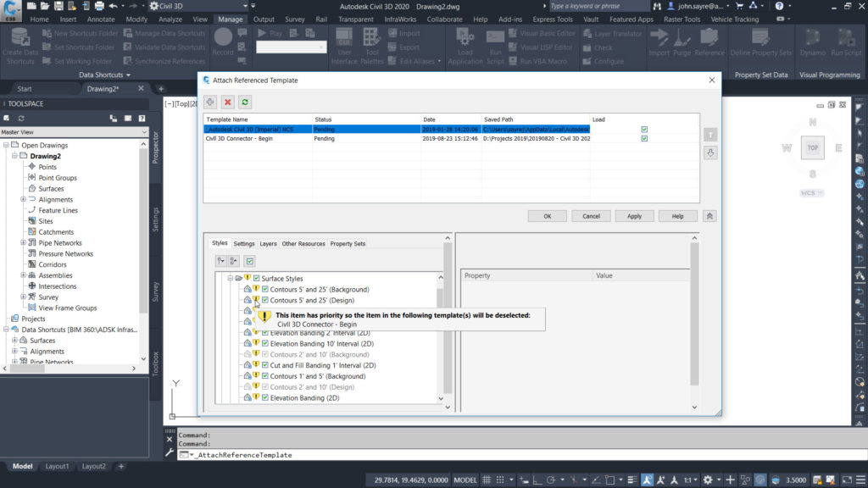Click the dialog Help button
Image resolution: width=868 pixels, height=488 pixels.
677,216
